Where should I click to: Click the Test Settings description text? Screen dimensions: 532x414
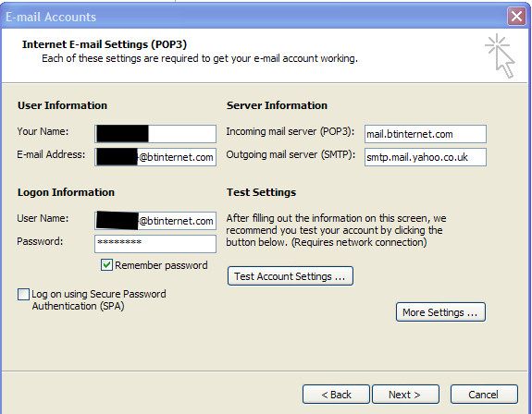336,230
